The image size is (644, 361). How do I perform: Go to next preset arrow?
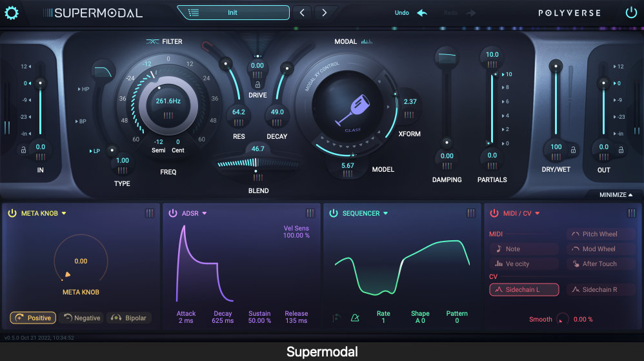pos(324,13)
